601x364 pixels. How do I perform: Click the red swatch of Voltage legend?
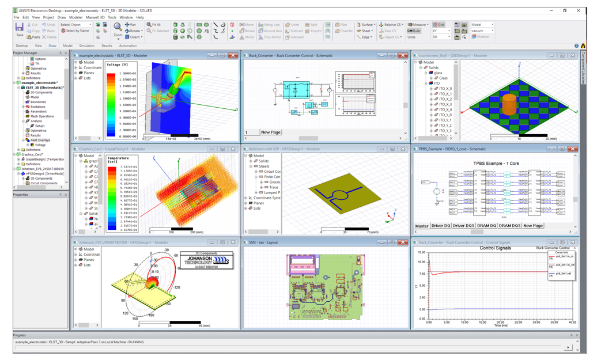coord(111,75)
